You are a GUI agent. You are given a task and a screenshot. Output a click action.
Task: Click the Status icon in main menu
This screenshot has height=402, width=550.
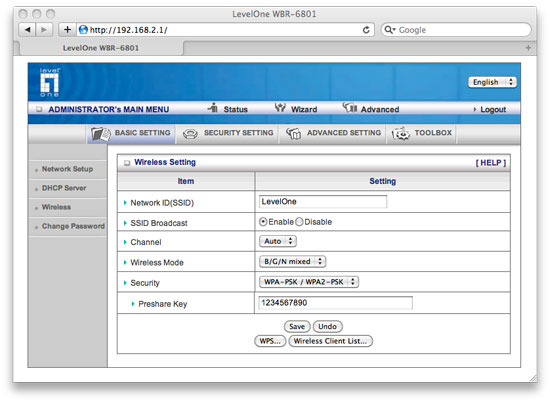pyautogui.click(x=213, y=108)
